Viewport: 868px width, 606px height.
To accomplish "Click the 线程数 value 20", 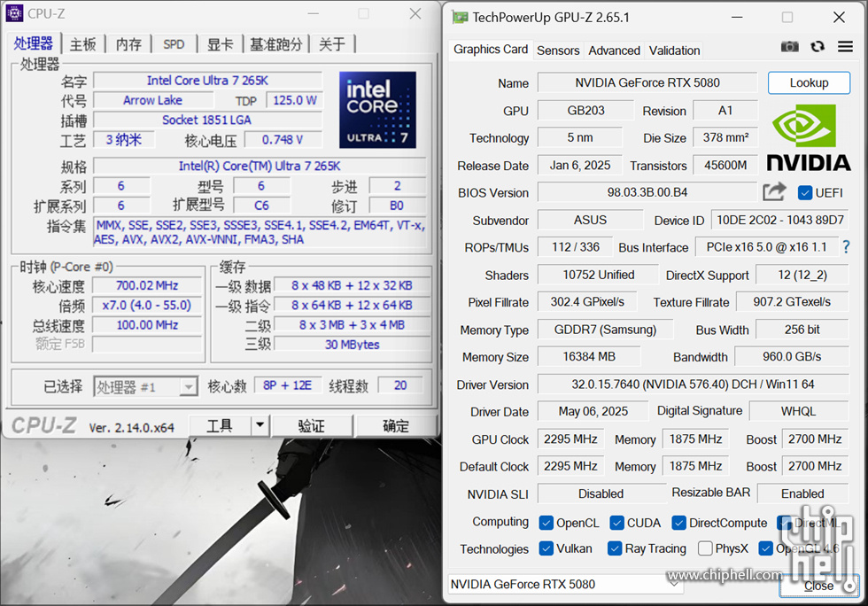I will 400,385.
